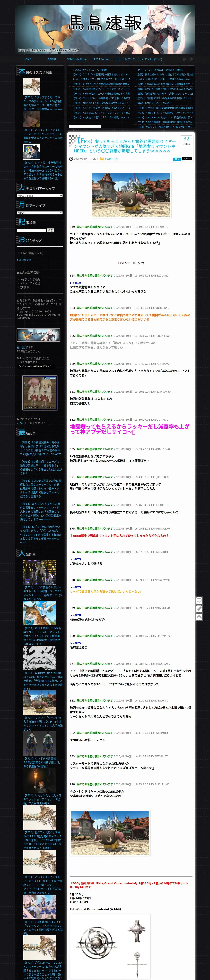210x980 pixels.
Task: Focus the 記事検索 search text field
Action: pos(31,230)
